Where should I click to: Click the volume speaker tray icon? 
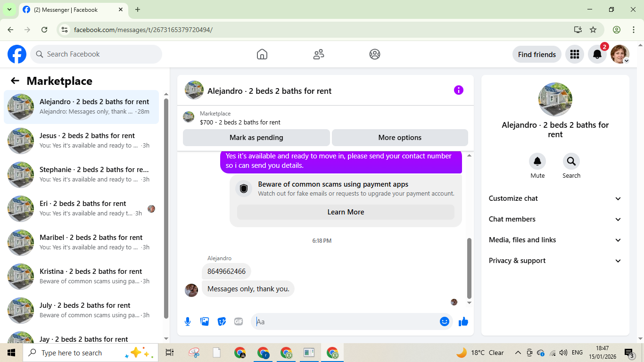(563, 353)
